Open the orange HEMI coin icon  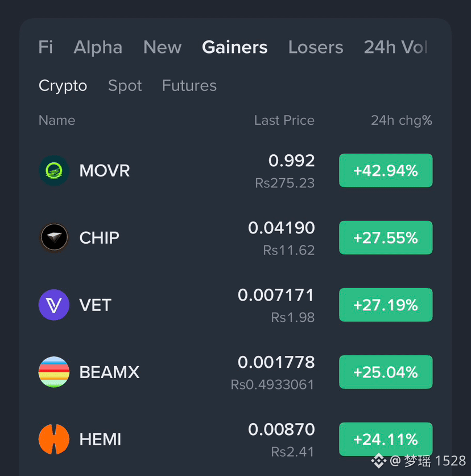pos(54,439)
